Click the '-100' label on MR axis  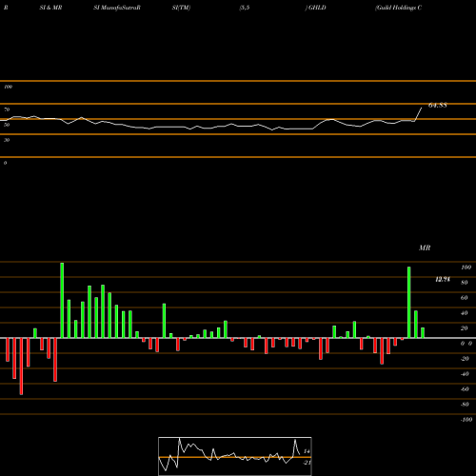tap(466, 420)
